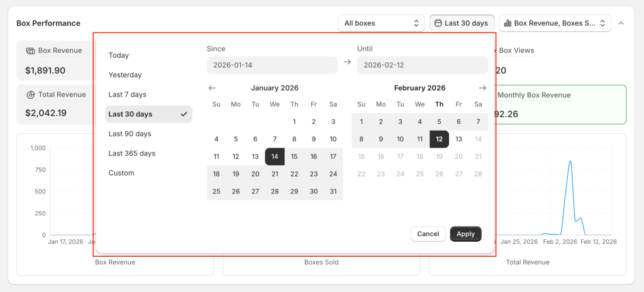Choose the Last 7 days preset
644x292 pixels.
(x=127, y=94)
